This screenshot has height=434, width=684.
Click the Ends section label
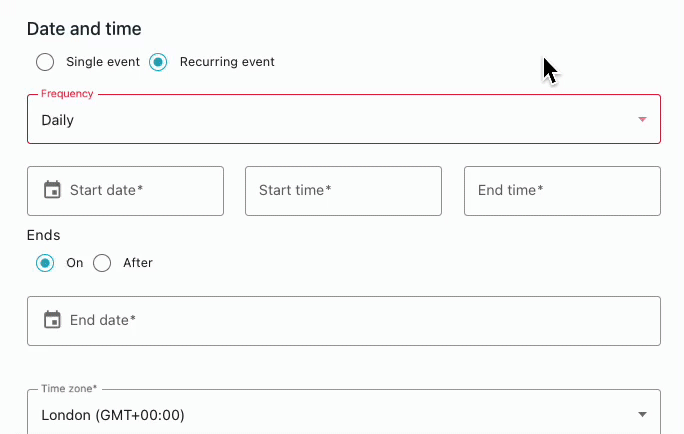coord(44,235)
